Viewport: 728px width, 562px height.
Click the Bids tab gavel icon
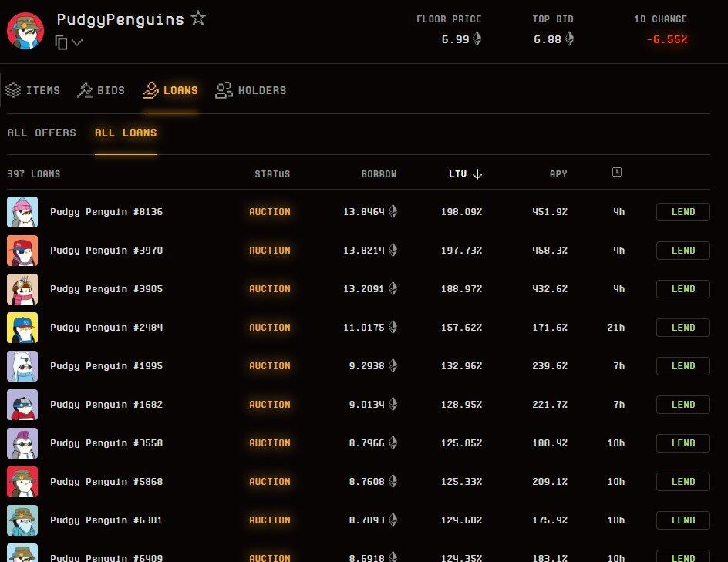pyautogui.click(x=85, y=90)
